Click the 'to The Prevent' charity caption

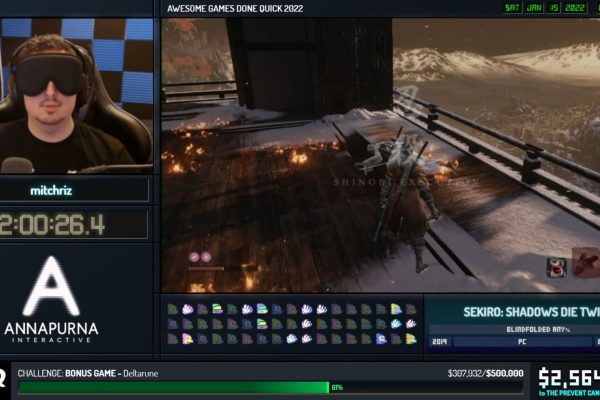569,393
